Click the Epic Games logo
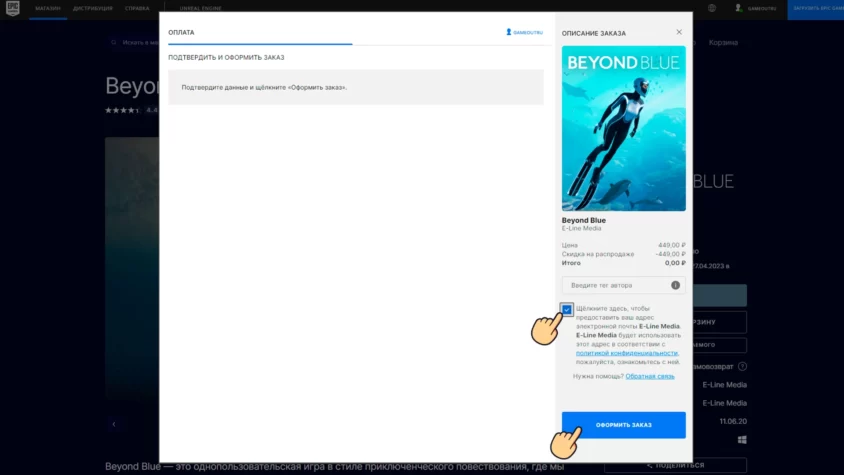This screenshot has width=844, height=475. (x=12, y=8)
